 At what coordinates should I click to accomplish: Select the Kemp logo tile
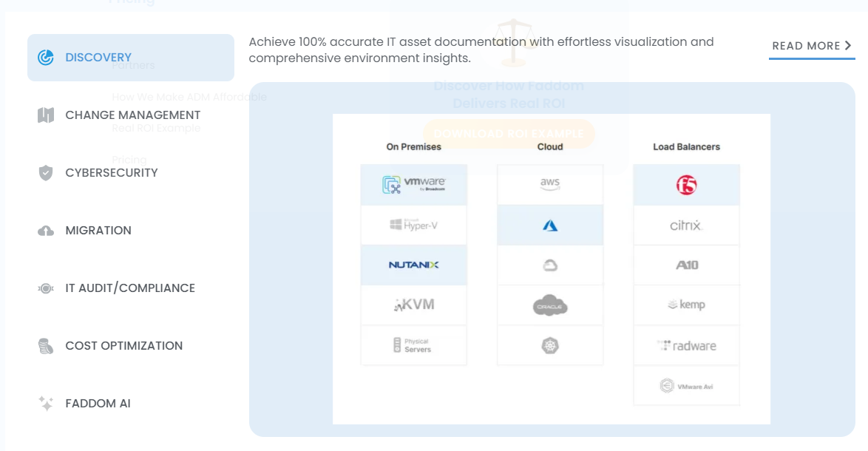(x=686, y=305)
